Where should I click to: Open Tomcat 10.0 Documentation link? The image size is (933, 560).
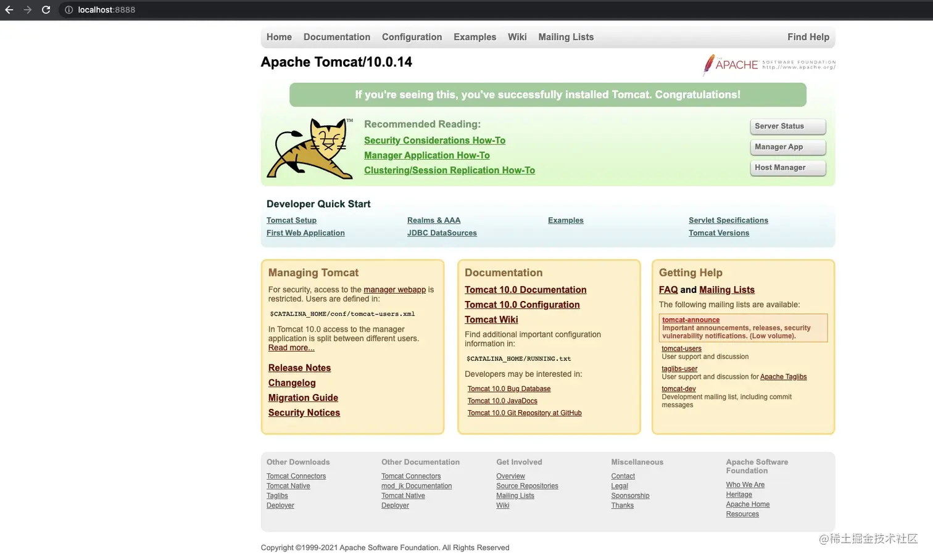[526, 290]
